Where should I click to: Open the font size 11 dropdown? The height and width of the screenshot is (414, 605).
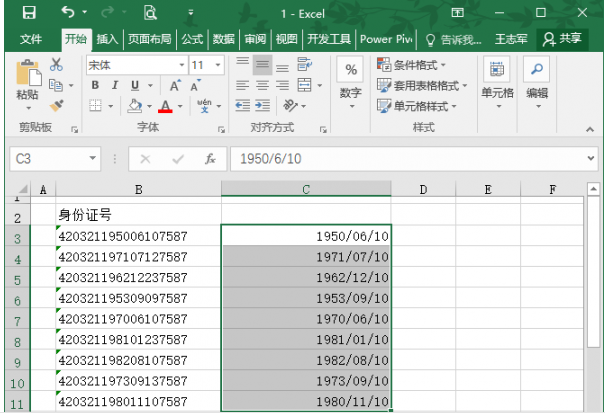point(218,65)
